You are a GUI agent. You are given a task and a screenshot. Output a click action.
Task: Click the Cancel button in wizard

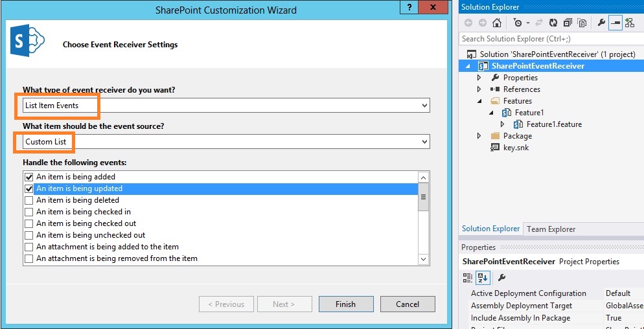click(408, 304)
